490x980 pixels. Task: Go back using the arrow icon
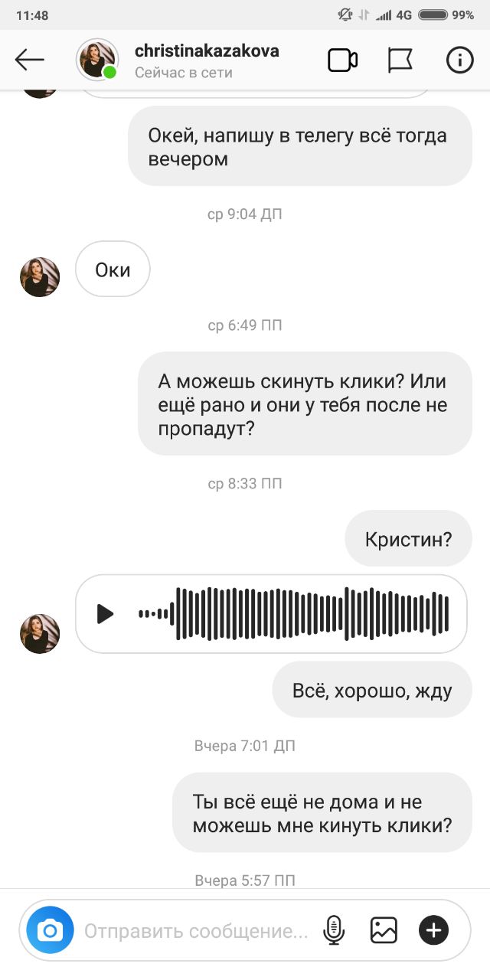[30, 60]
